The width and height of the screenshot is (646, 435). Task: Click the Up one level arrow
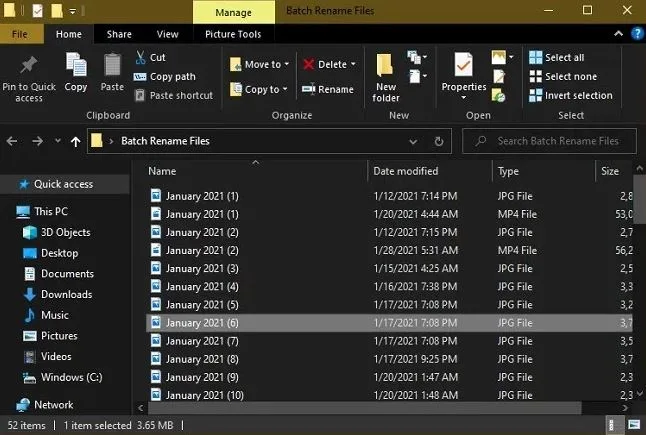point(75,142)
